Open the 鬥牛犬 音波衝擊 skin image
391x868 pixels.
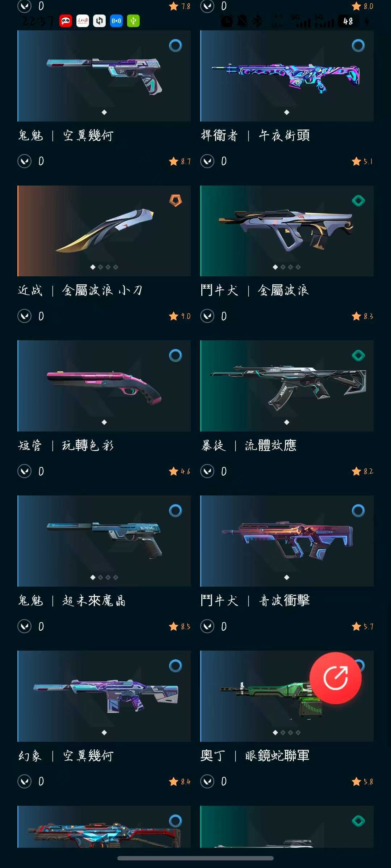(x=287, y=541)
